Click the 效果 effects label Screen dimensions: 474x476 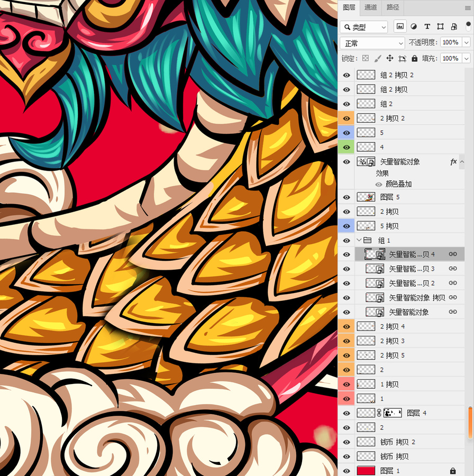(382, 173)
